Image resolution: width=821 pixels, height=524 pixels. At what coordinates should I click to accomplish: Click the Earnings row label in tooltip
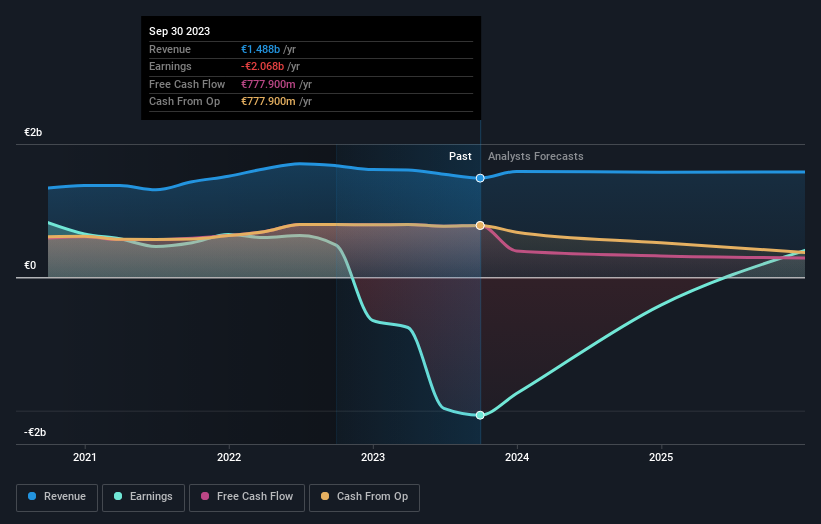pyautogui.click(x=170, y=66)
